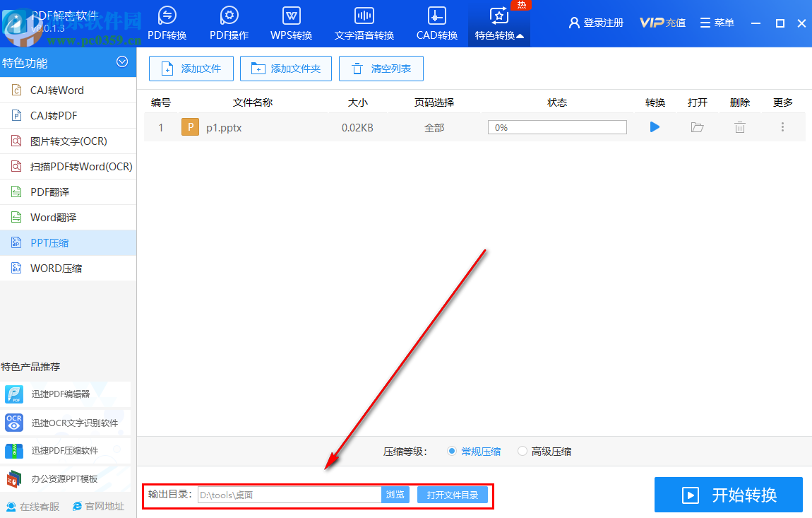Add files with the 添加文件 button

pyautogui.click(x=191, y=69)
